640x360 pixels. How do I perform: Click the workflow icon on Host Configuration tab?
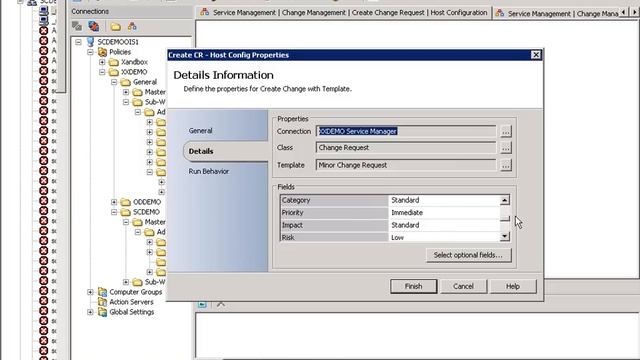204,12
